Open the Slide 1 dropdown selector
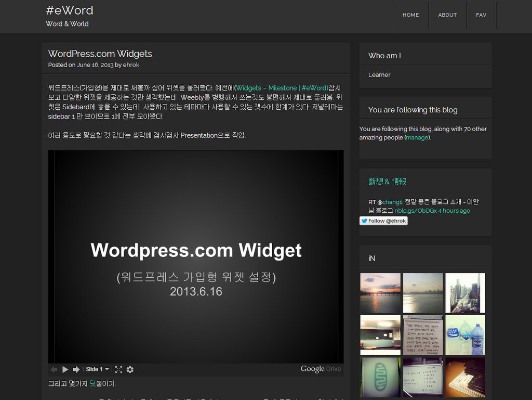 coord(97,369)
